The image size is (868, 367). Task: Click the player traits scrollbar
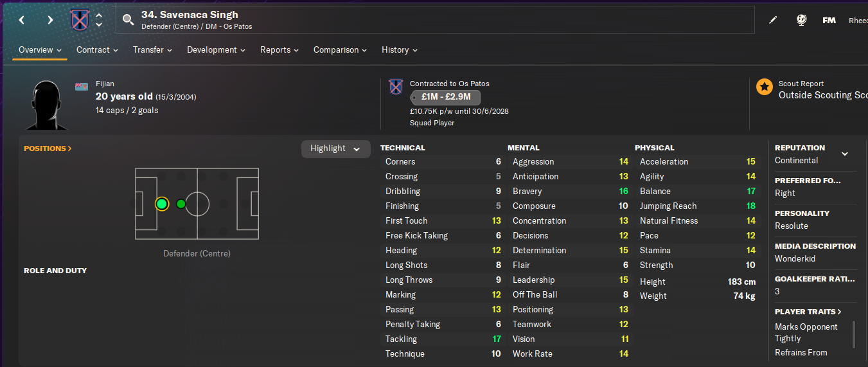point(853,334)
